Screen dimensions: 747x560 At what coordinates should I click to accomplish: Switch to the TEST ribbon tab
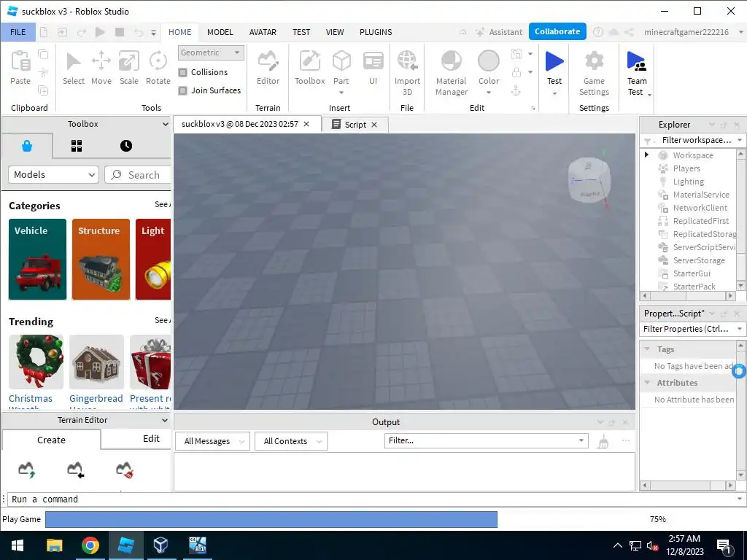click(301, 32)
